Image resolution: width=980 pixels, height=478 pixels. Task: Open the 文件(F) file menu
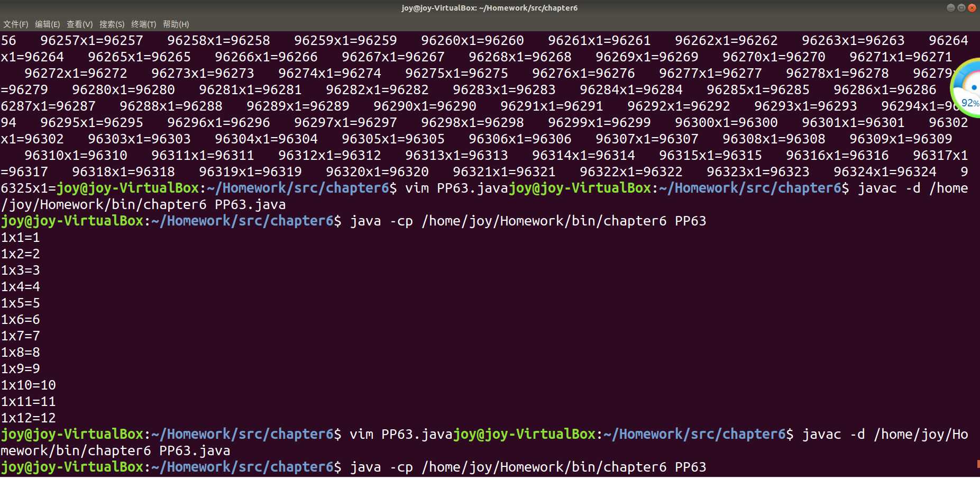point(16,24)
